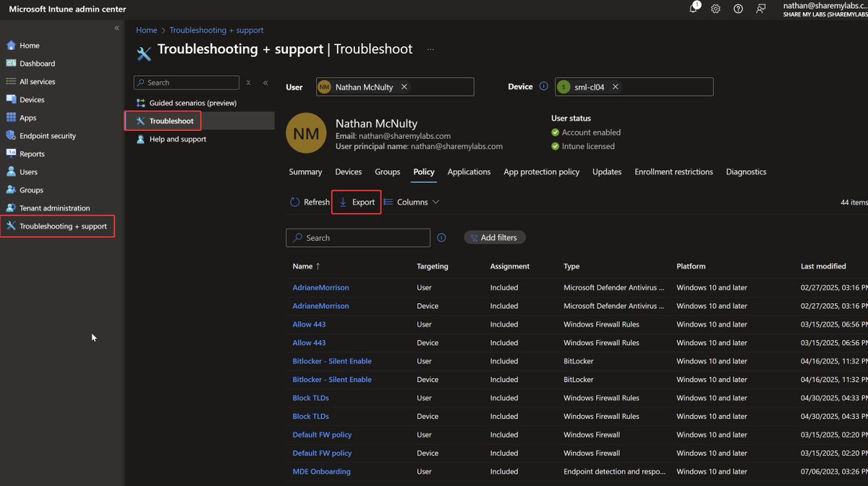Image resolution: width=868 pixels, height=486 pixels.
Task: Sort by the Platform column header
Action: pyautogui.click(x=691, y=266)
